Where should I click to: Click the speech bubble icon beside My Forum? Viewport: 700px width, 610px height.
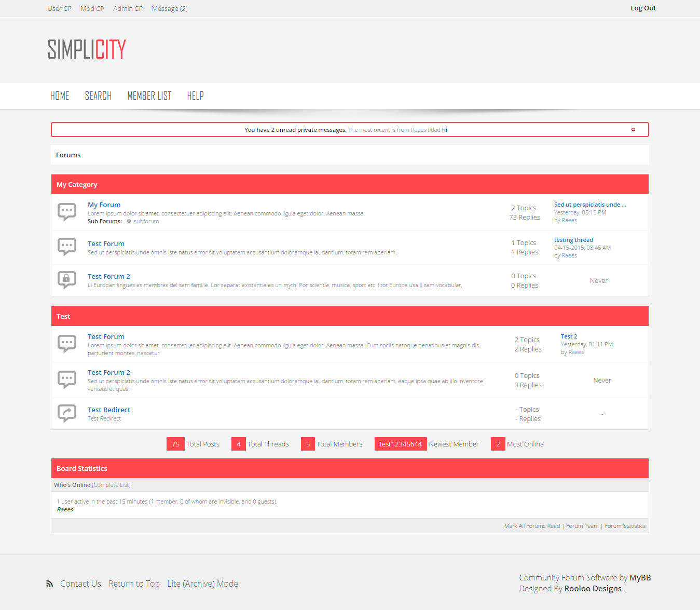(x=67, y=212)
